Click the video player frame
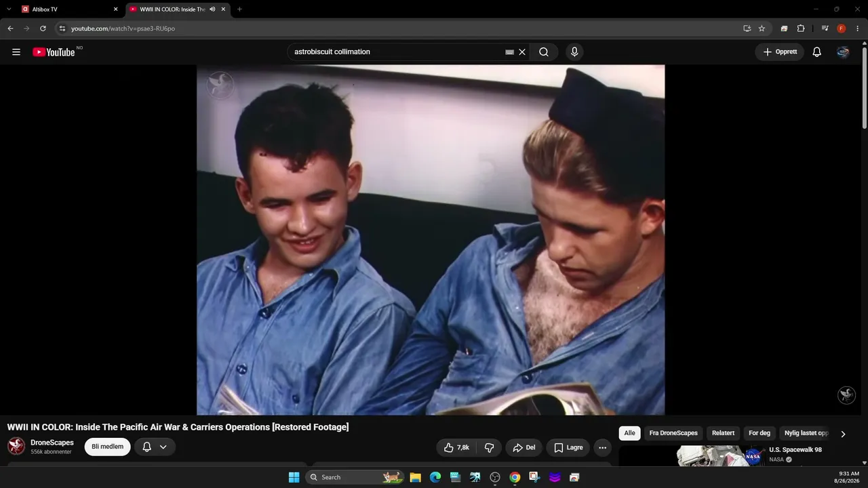 pyautogui.click(x=431, y=240)
